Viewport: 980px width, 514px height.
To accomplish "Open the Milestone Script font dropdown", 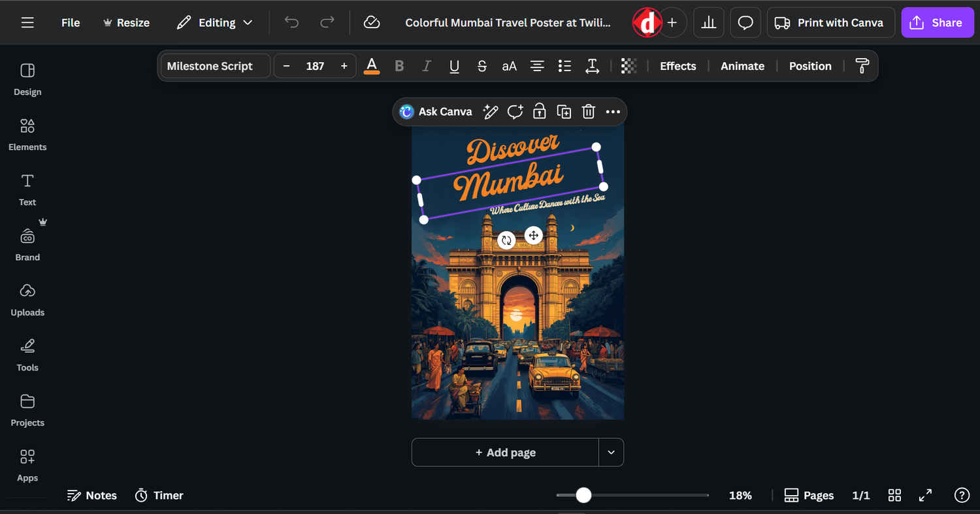I will click(215, 66).
